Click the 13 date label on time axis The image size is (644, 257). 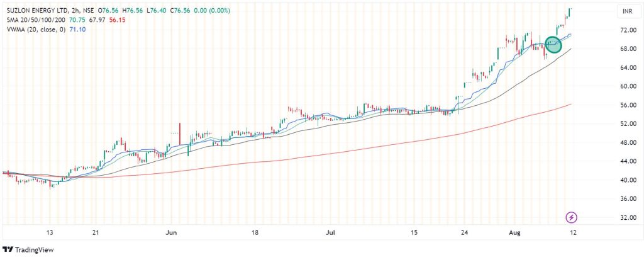(50, 232)
